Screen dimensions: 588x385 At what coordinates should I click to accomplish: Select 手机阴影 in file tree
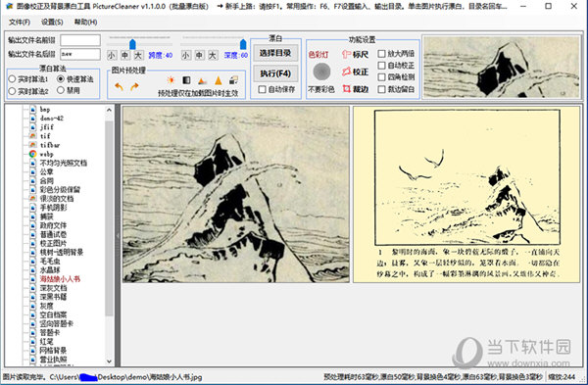53,208
